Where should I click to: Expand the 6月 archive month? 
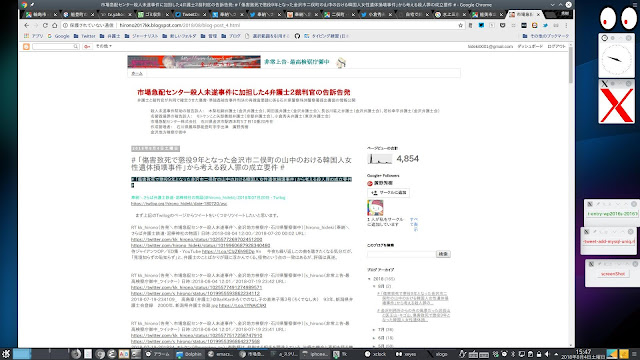coord(374,338)
